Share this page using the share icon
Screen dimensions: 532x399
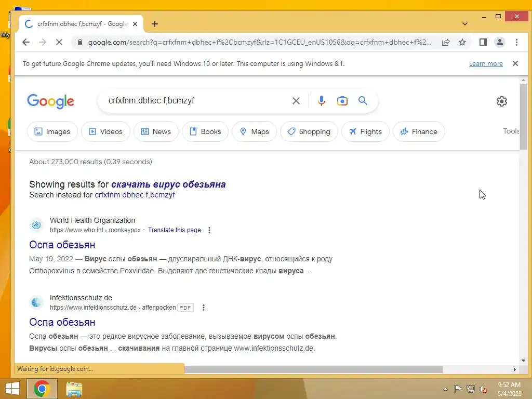(x=446, y=42)
